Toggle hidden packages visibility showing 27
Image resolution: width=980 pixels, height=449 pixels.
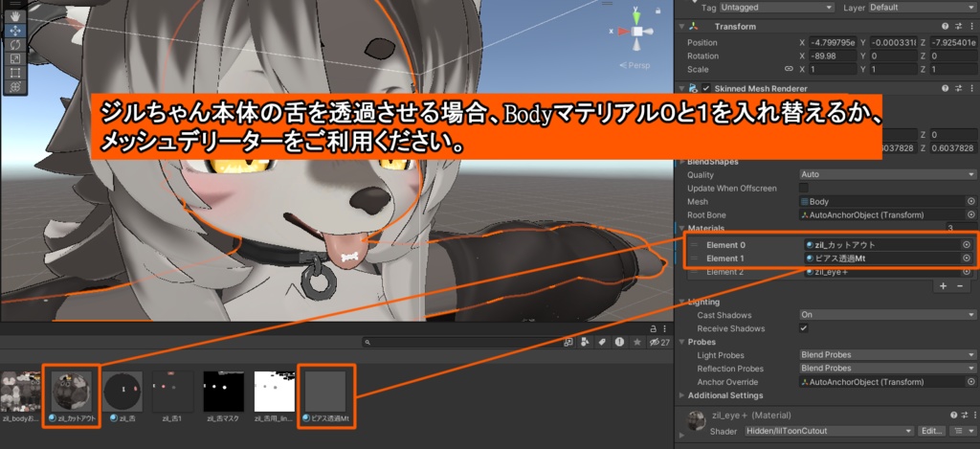pos(659,342)
